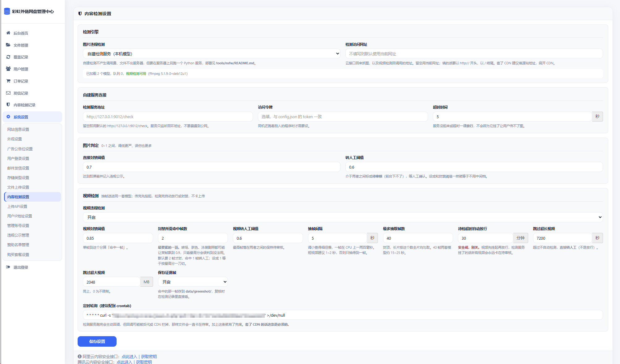Open 存储类型设置 submenu item
Image resolution: width=620 pixels, height=364 pixels.
(x=18, y=178)
